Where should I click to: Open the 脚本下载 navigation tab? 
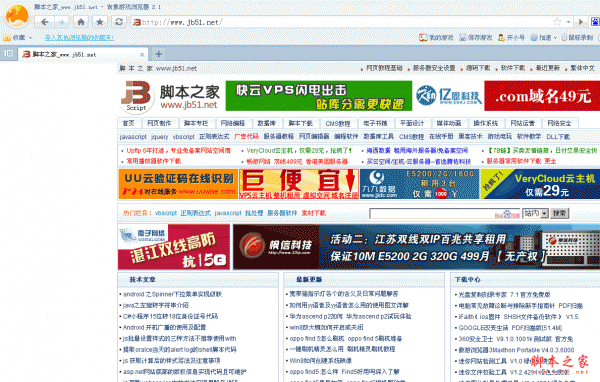(x=300, y=123)
